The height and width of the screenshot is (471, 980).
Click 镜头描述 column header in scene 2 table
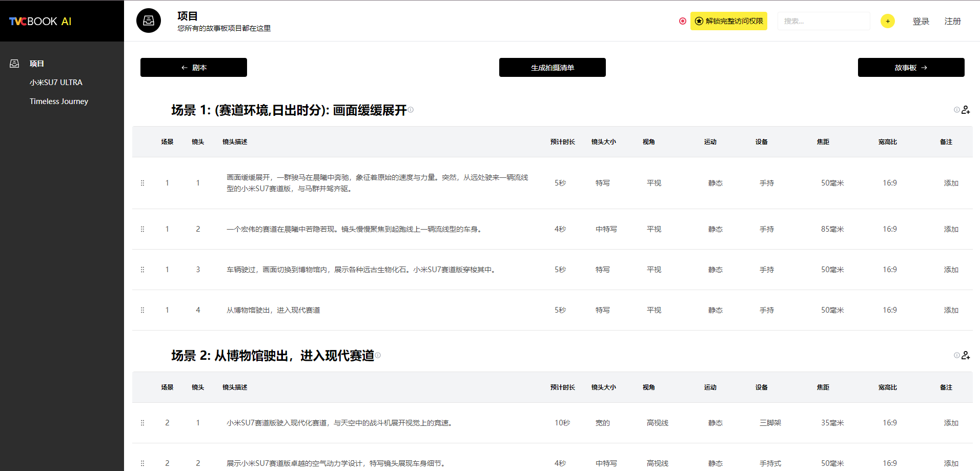coord(235,387)
